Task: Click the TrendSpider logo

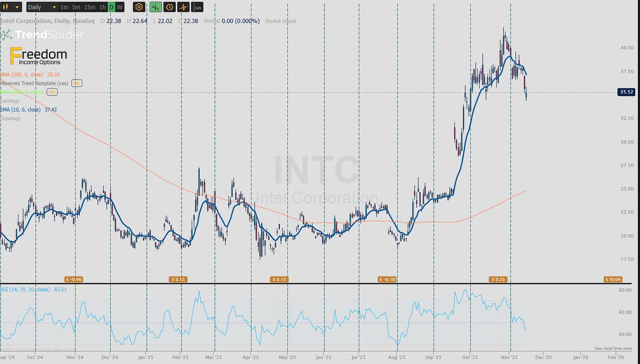Action: [x=42, y=35]
